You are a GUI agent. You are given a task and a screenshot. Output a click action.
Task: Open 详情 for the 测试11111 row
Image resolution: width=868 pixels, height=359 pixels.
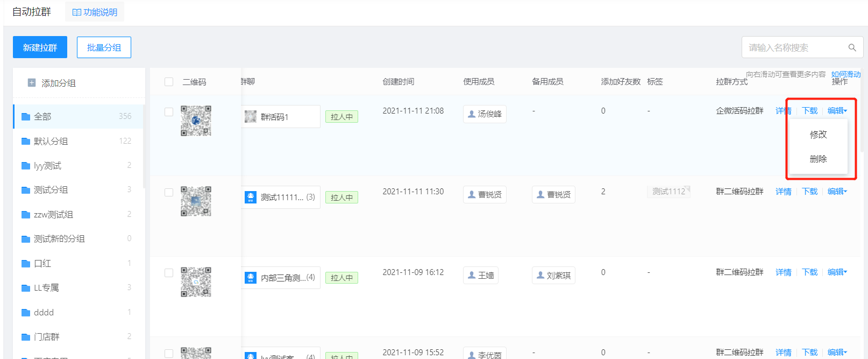(784, 192)
